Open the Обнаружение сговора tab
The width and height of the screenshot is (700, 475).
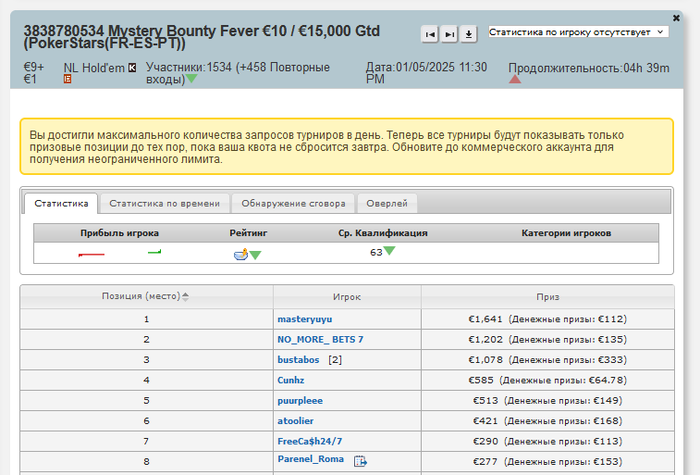(x=293, y=204)
